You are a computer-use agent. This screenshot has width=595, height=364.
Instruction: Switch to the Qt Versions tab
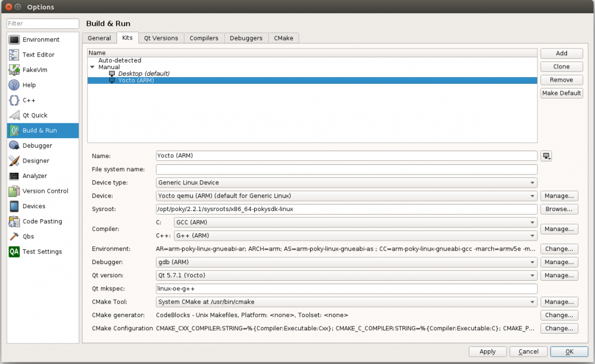(161, 38)
